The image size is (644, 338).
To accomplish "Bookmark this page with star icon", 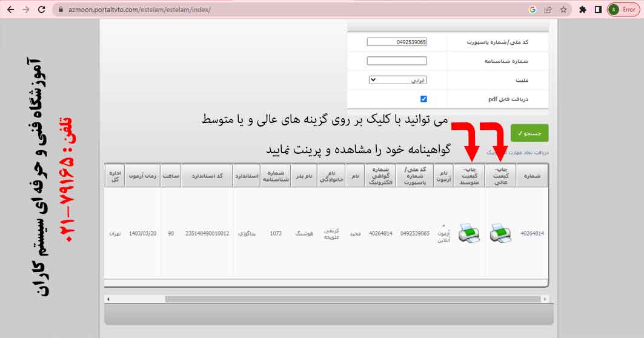I will (x=563, y=10).
